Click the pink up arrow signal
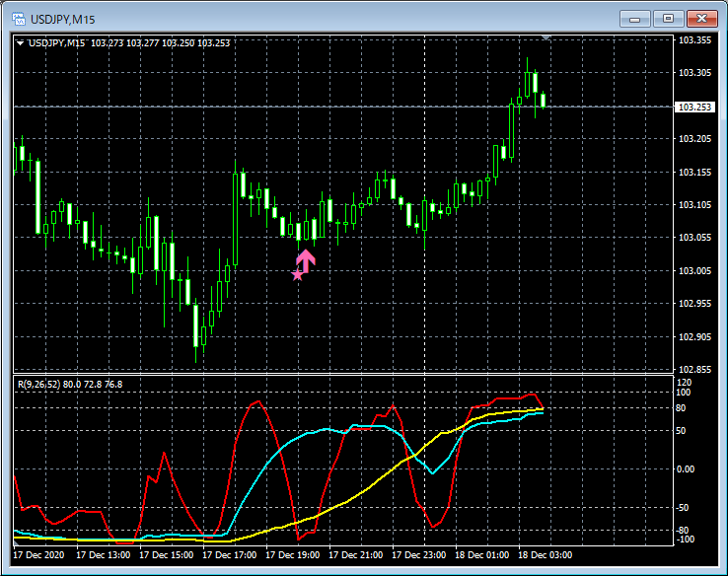This screenshot has width=728, height=576. click(306, 260)
